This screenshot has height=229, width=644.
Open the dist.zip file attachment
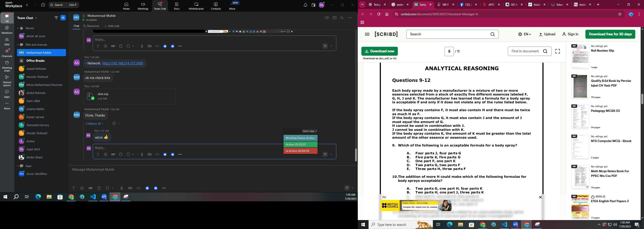[x=129, y=97]
